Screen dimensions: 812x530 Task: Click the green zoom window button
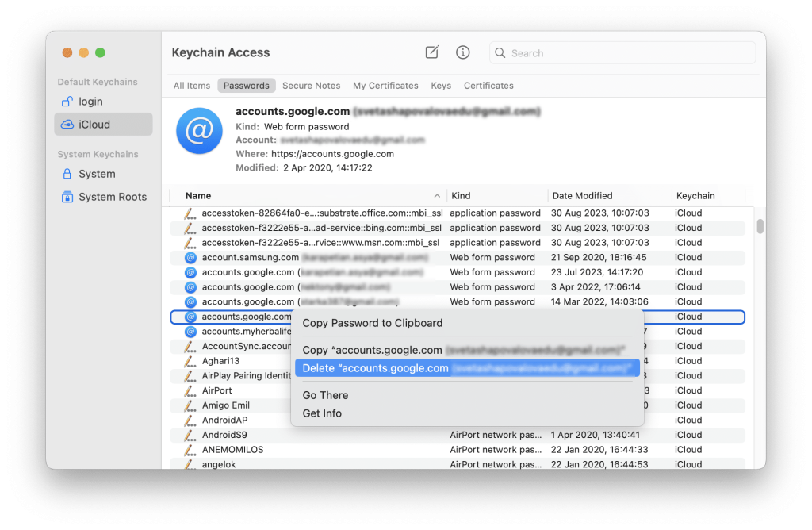tap(101, 52)
